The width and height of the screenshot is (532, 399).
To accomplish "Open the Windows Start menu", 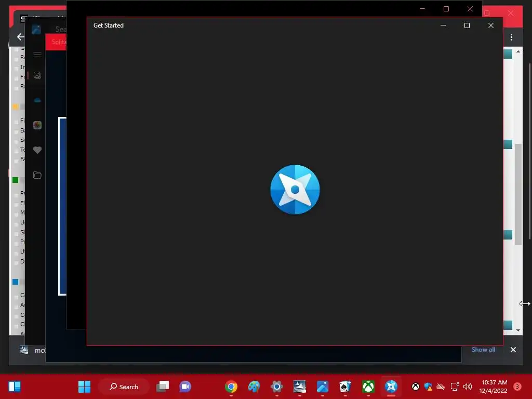I will pos(84,387).
